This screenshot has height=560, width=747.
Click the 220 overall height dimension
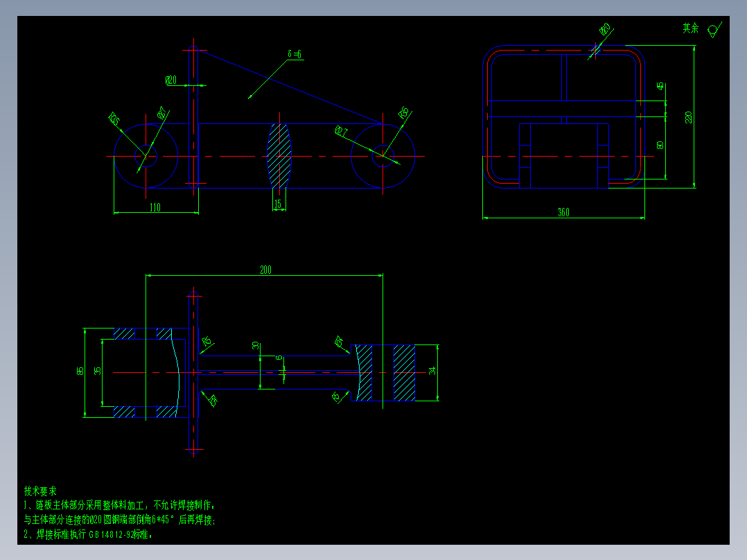point(688,117)
